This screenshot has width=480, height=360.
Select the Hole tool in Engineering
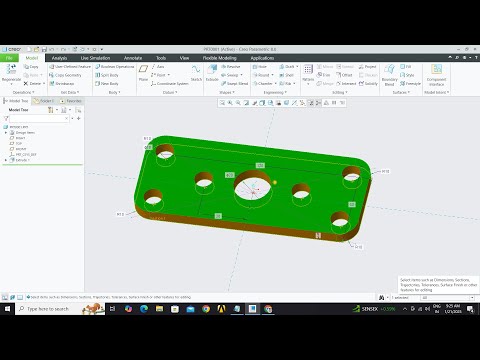pos(260,67)
